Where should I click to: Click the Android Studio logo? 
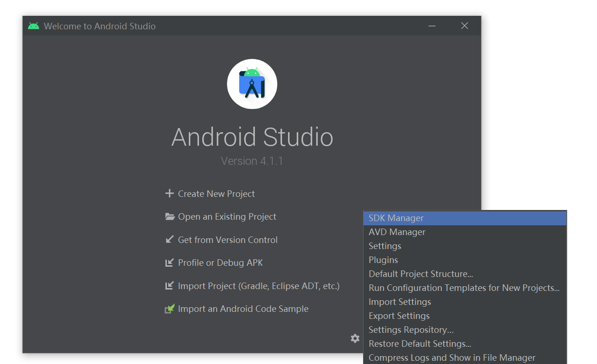point(252,84)
